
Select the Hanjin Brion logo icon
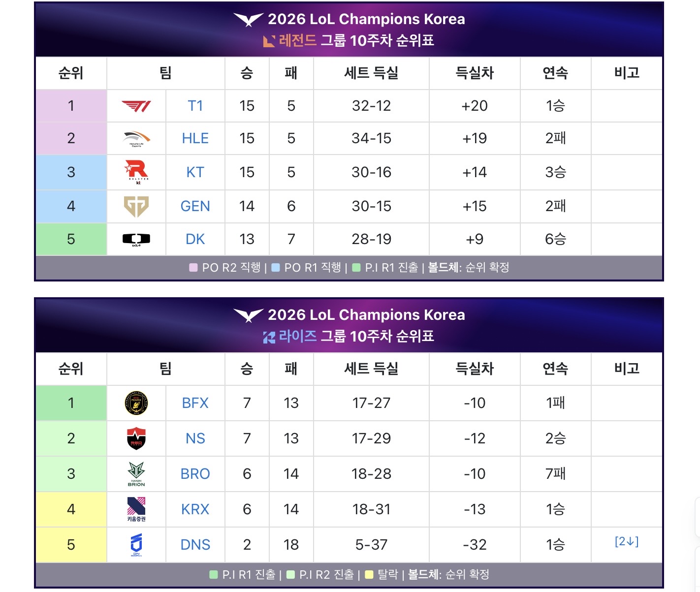click(x=136, y=474)
